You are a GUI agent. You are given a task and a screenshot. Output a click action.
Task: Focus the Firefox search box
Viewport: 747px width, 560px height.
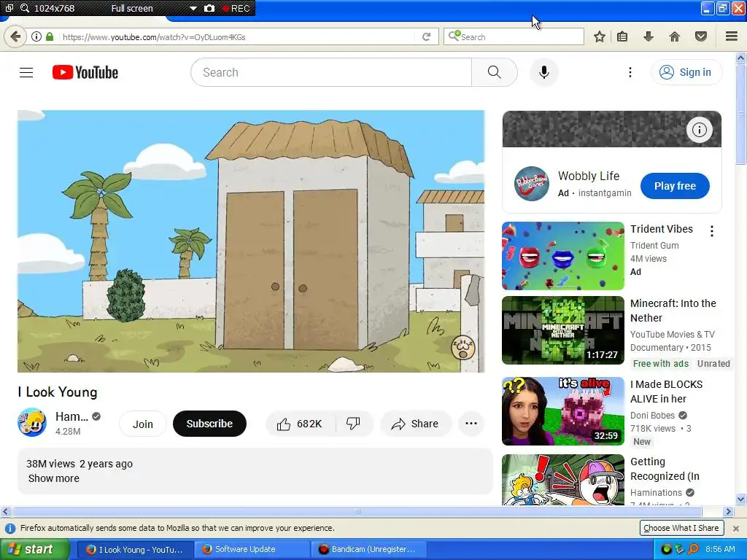coord(514,36)
